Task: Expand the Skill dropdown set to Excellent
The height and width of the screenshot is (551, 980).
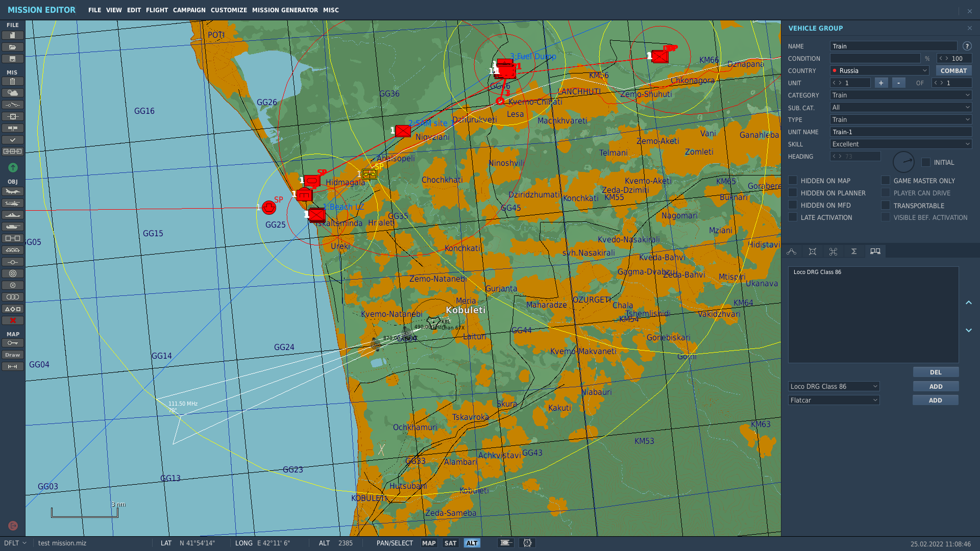Action: (x=901, y=144)
